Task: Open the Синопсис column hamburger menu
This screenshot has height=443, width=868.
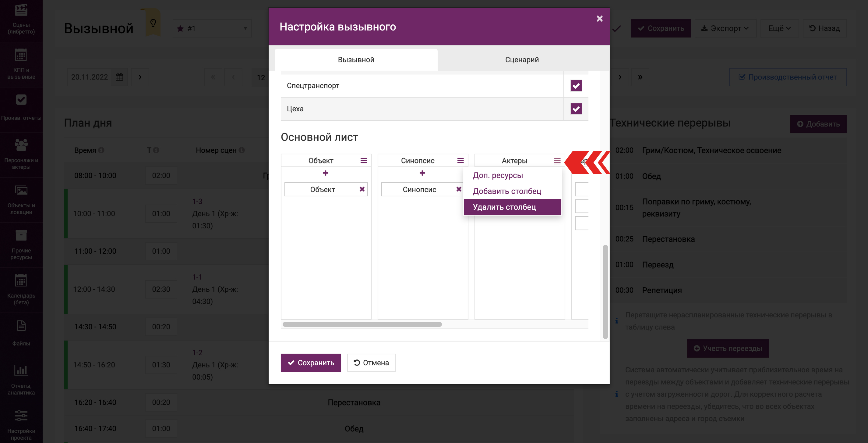Action: click(460, 161)
